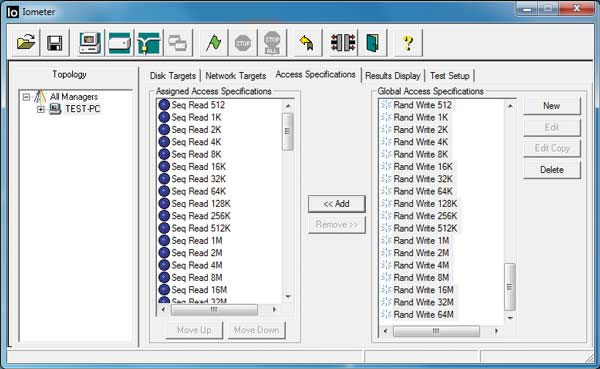600x369 pixels.
Task: Select Rand Write 16M in global list
Action: 423,290
